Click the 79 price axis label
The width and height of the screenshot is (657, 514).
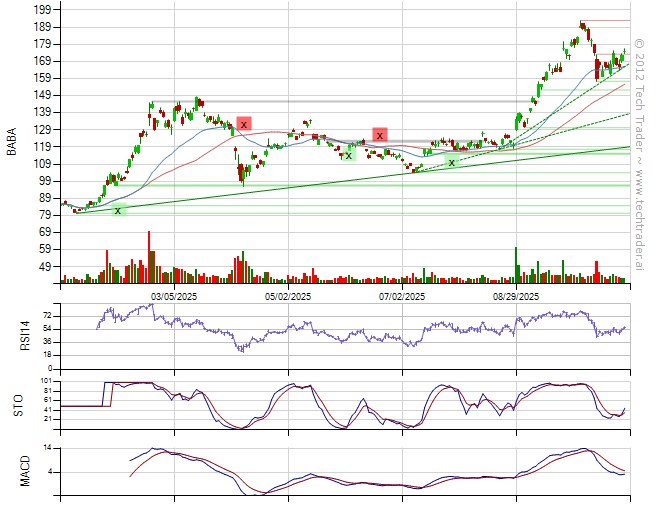point(45,215)
